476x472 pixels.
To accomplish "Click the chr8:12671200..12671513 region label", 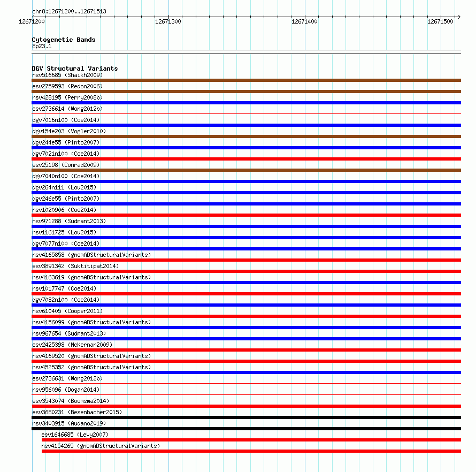I will (x=69, y=11).
